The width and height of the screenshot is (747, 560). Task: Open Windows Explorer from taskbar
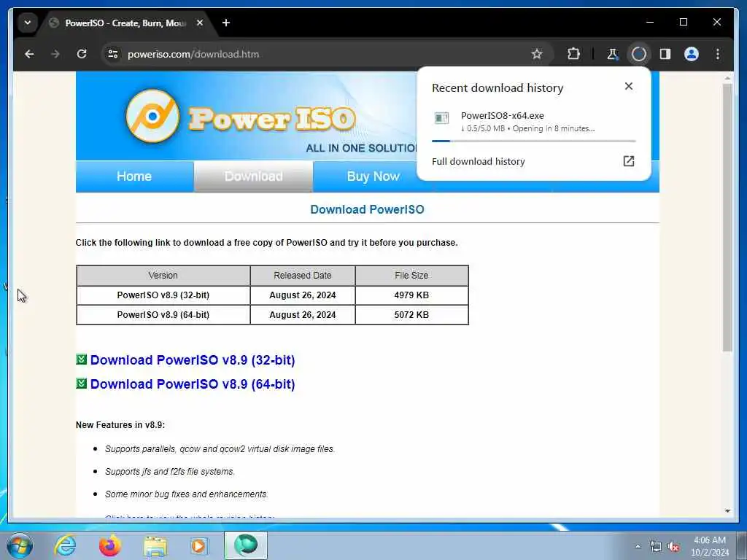coord(155,545)
